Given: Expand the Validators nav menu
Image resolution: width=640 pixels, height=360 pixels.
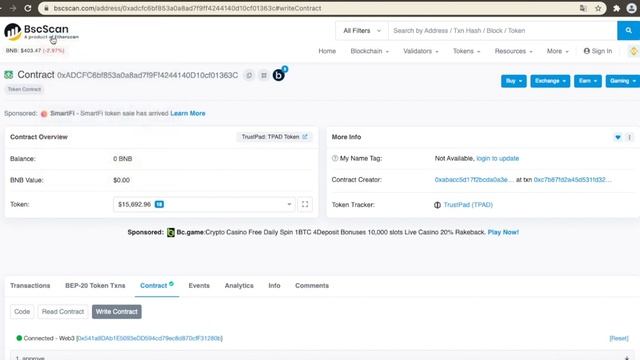Looking at the screenshot, I should click(x=420, y=51).
